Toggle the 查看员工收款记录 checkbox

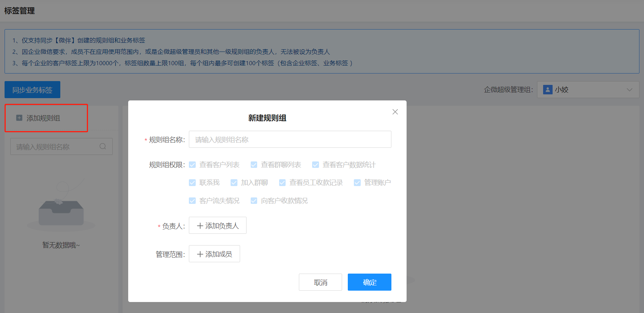(x=282, y=183)
